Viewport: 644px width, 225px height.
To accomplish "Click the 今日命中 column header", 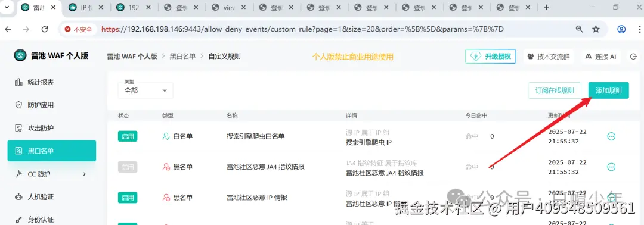I will 476,115.
